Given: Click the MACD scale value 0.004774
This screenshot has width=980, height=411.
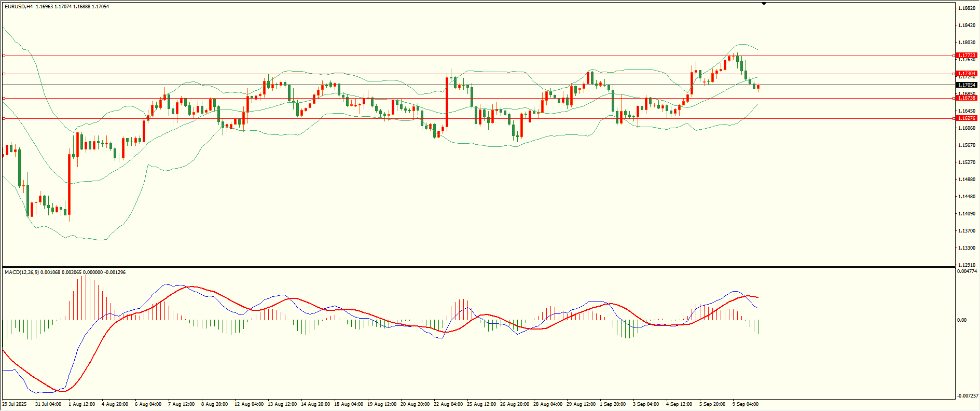Looking at the screenshot, I should [968, 271].
